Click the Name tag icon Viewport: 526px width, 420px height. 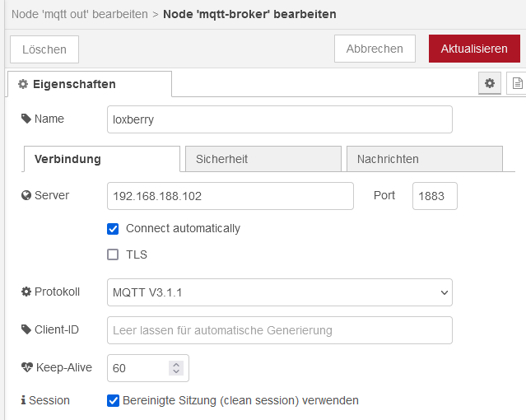point(26,119)
